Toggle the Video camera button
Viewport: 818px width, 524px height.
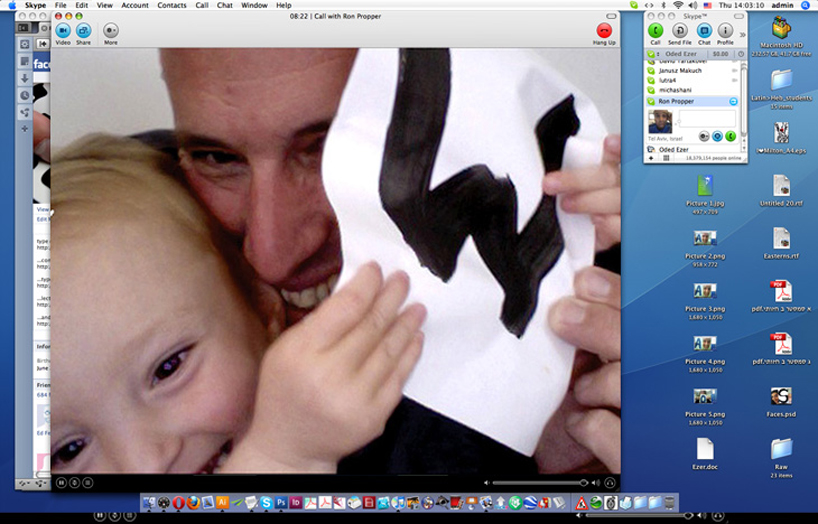[62, 31]
